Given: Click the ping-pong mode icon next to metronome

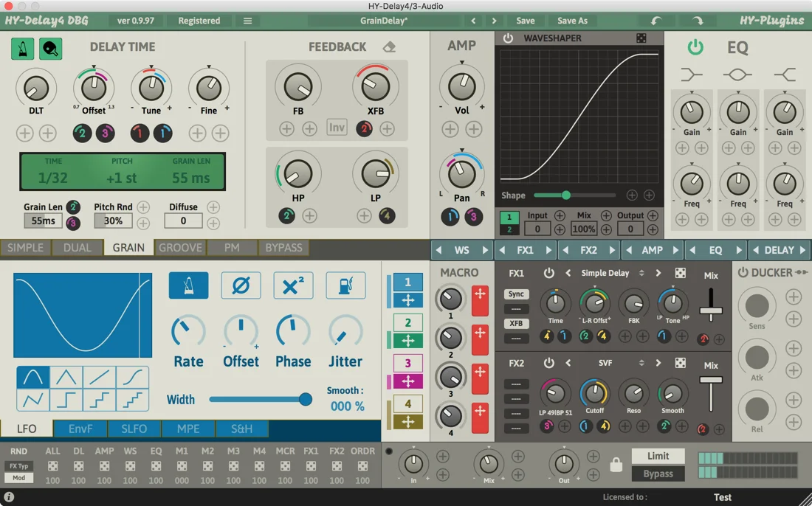Looking at the screenshot, I should 50,47.
